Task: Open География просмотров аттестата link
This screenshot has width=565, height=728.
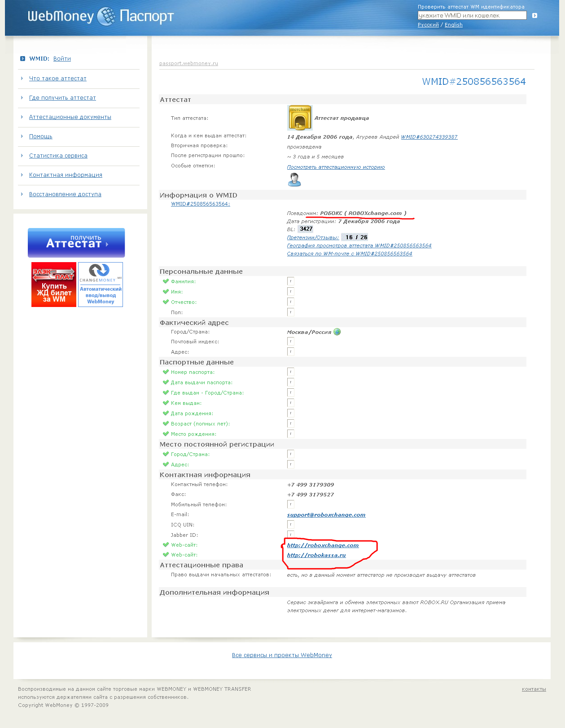Action: tap(359, 246)
